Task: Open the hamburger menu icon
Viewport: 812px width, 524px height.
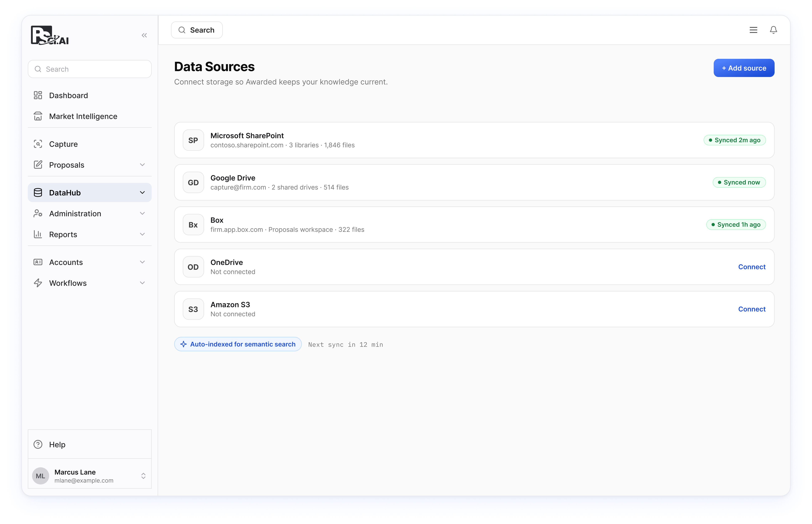Action: [753, 30]
